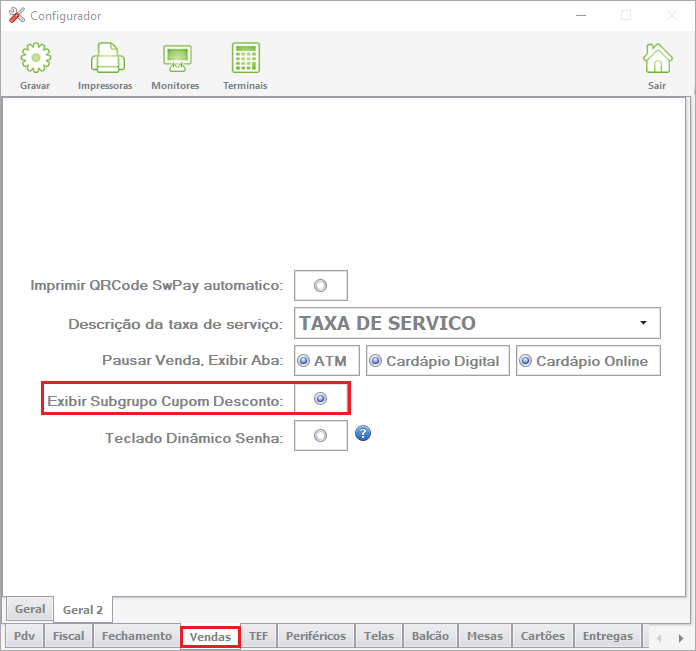Click the tab strip's right arrow
The height and width of the screenshot is (651, 696).
(x=681, y=638)
